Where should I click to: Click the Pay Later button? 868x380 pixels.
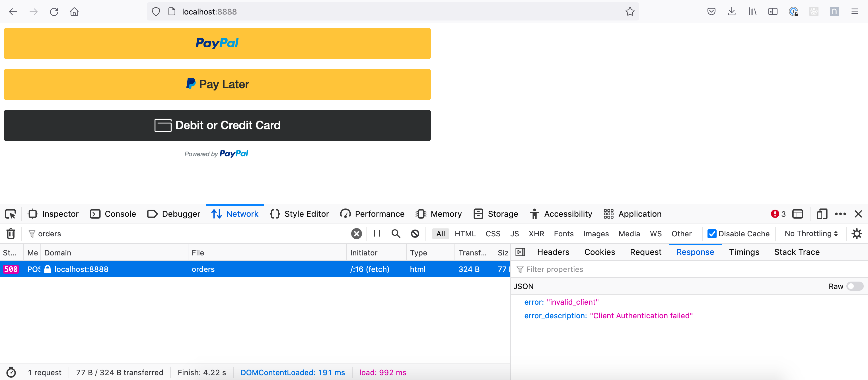(217, 84)
